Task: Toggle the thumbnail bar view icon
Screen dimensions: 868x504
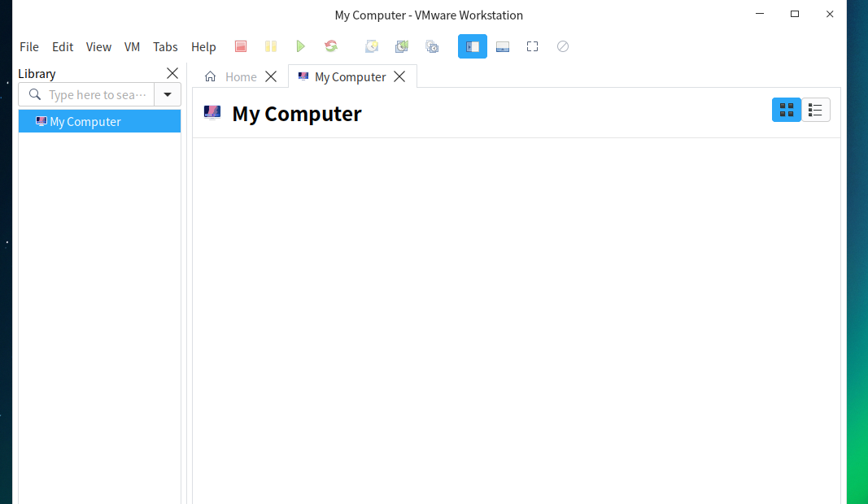Action: tap(503, 46)
